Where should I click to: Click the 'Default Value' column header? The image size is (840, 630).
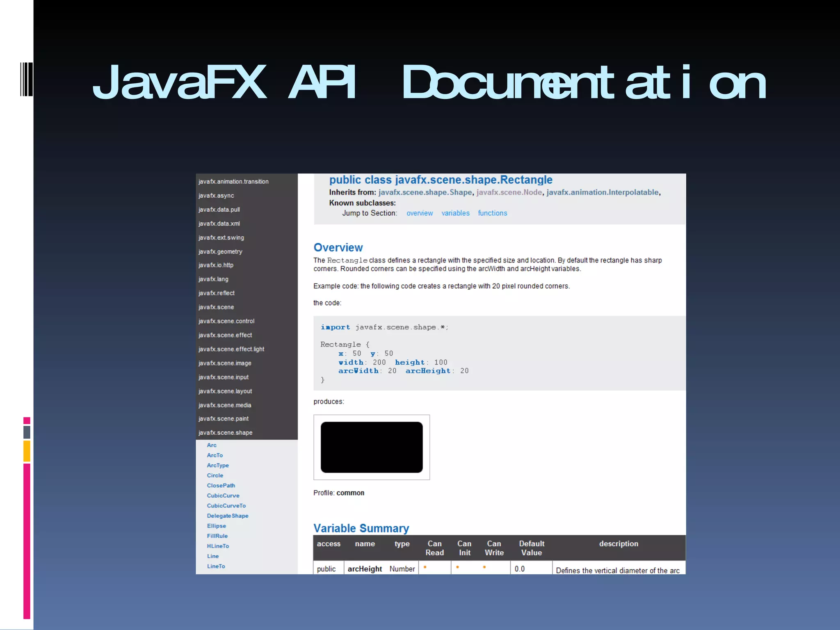click(532, 548)
